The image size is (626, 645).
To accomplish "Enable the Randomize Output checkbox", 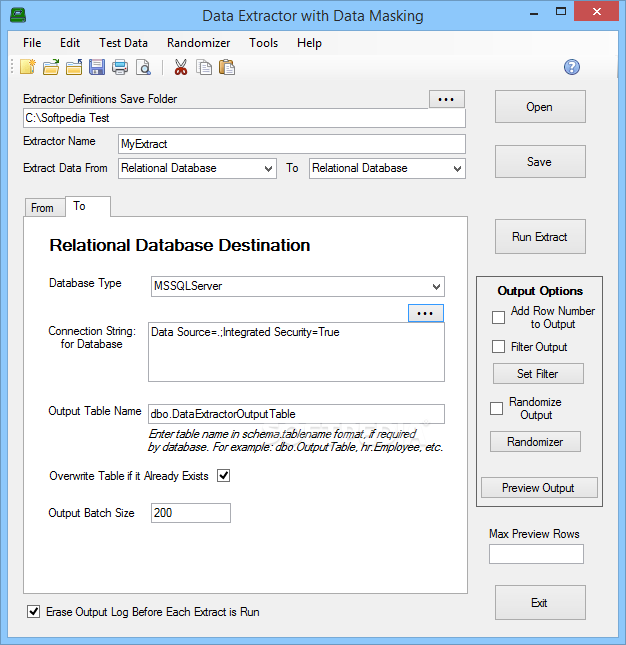I will [x=496, y=408].
